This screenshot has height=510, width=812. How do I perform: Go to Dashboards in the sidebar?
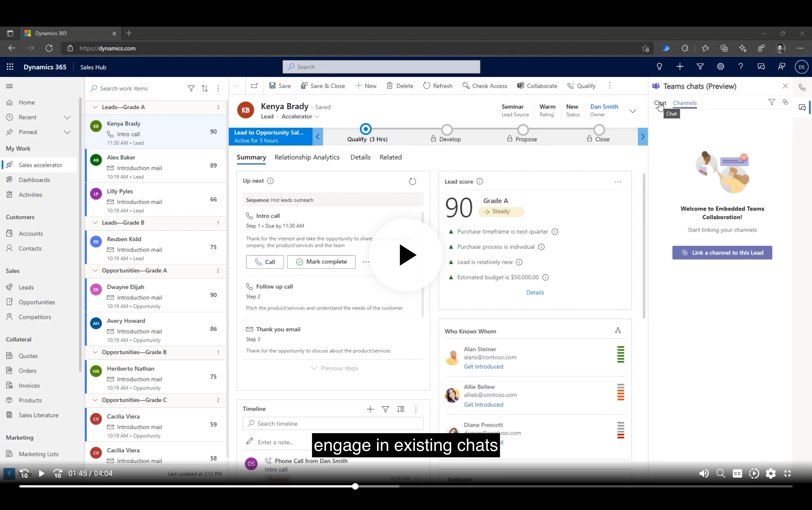34,180
